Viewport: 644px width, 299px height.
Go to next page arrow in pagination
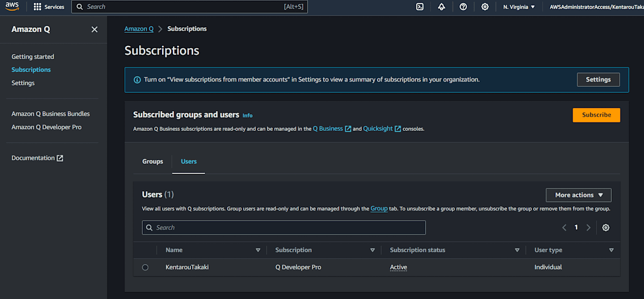pos(589,228)
